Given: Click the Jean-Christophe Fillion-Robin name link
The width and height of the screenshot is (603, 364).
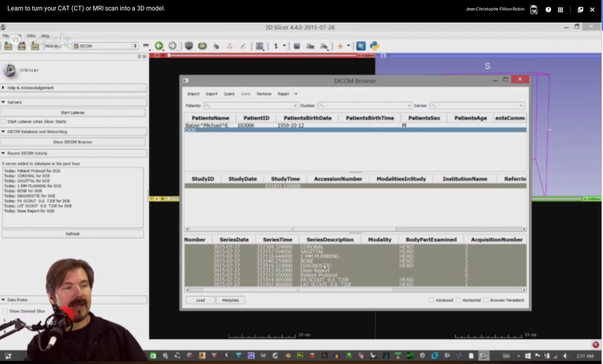Looking at the screenshot, I should pyautogui.click(x=495, y=9).
